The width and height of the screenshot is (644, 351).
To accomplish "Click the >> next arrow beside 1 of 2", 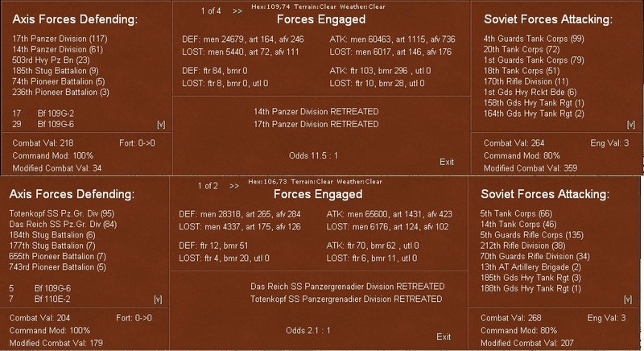I will coord(234,187).
